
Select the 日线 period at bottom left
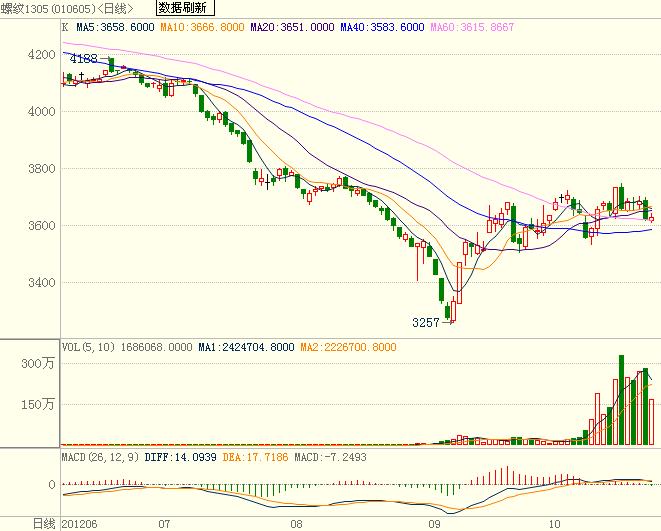(x=44, y=523)
